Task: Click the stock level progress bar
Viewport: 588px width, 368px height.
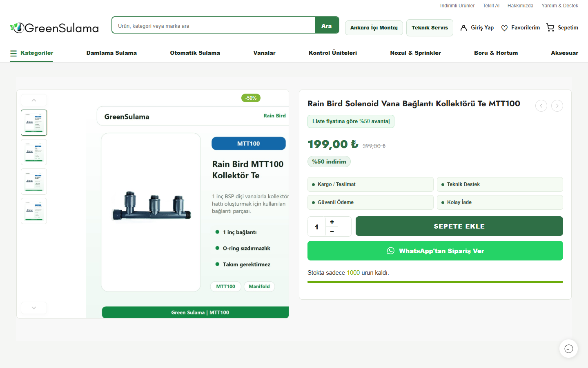Action: point(435,282)
